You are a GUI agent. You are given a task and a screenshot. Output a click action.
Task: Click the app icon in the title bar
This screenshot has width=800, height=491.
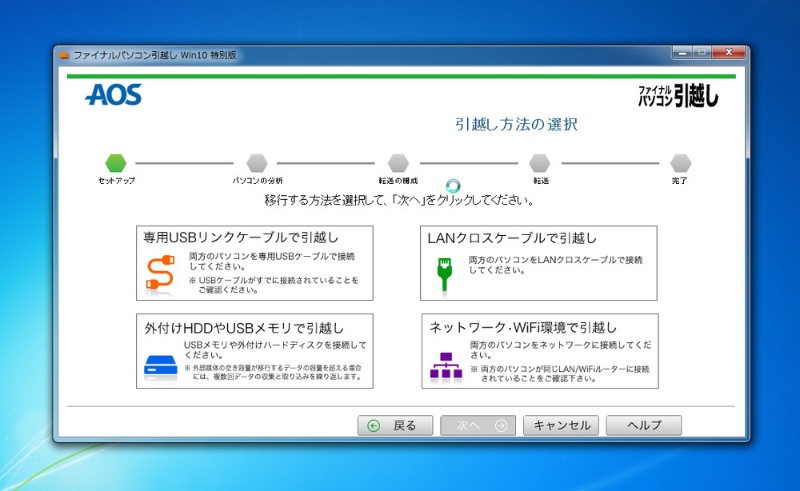(64, 55)
